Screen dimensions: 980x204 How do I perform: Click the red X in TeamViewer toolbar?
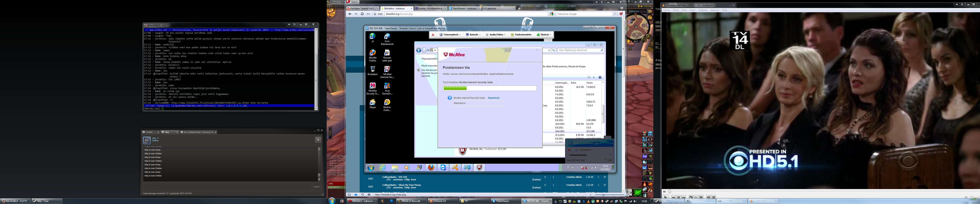pos(433,35)
